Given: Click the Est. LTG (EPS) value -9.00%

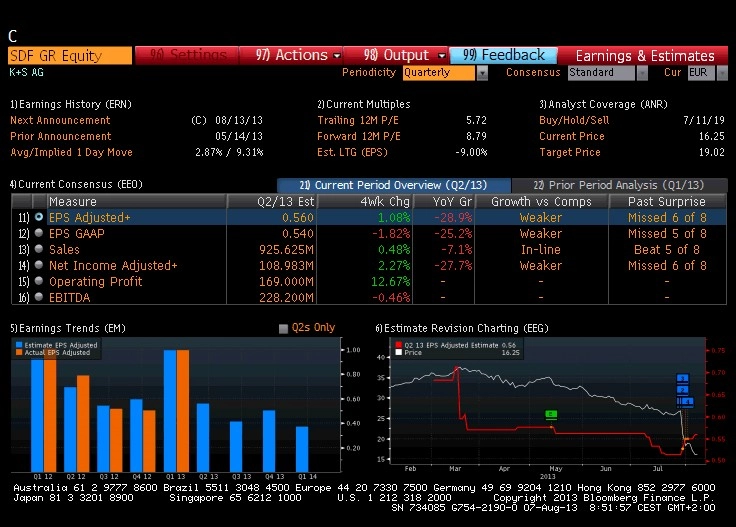Looking at the screenshot, I should [x=471, y=152].
